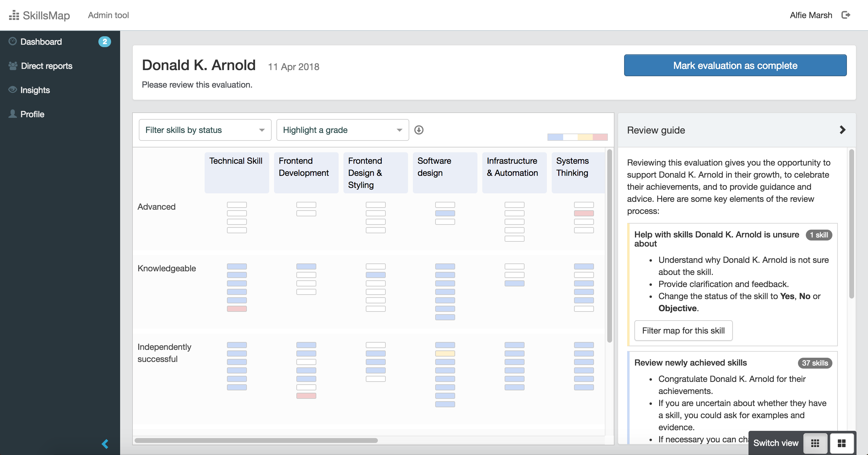This screenshot has height=455, width=868.
Task: Open the Dashboard from the sidebar icon
Action: (x=12, y=41)
